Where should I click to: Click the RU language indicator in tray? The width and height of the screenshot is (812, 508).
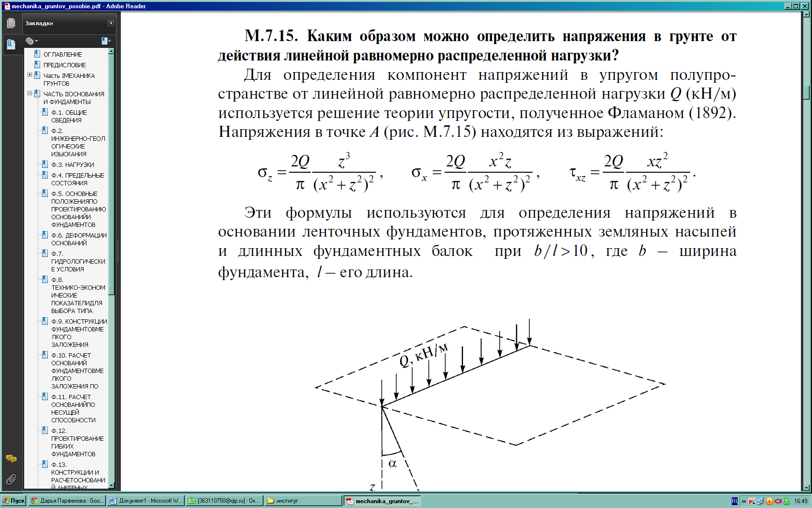click(x=735, y=501)
